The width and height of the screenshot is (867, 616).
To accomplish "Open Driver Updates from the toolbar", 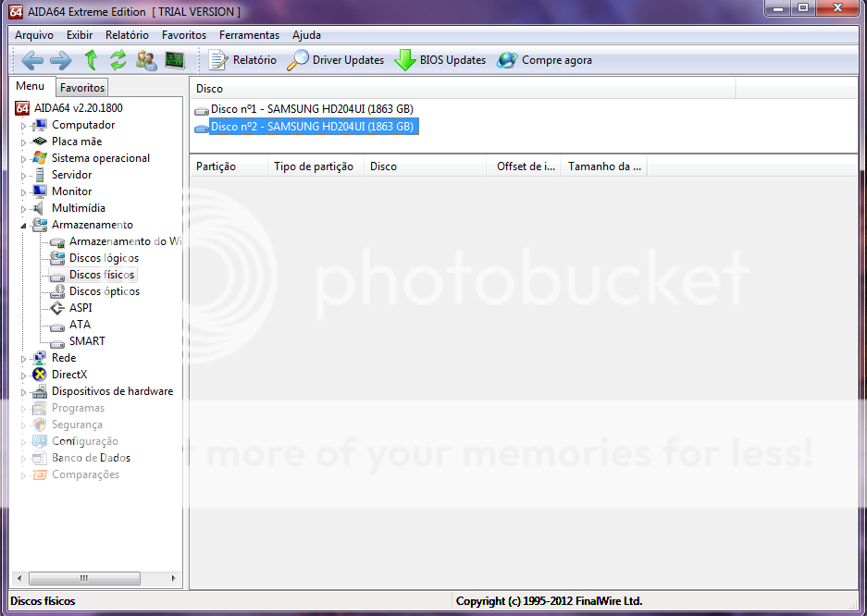I will pos(336,60).
